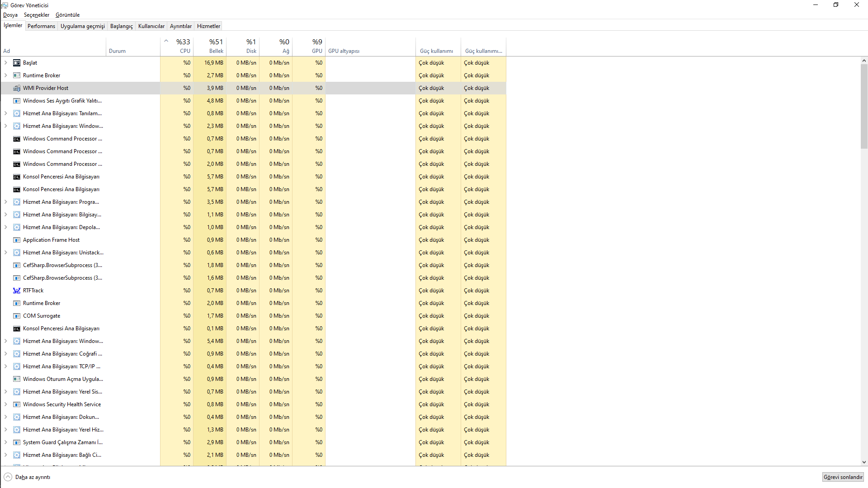Click the first Windows Command Processor icon

point(17,139)
